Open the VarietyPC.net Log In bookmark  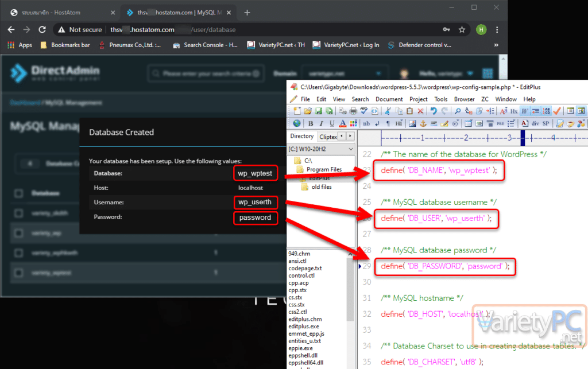(346, 45)
